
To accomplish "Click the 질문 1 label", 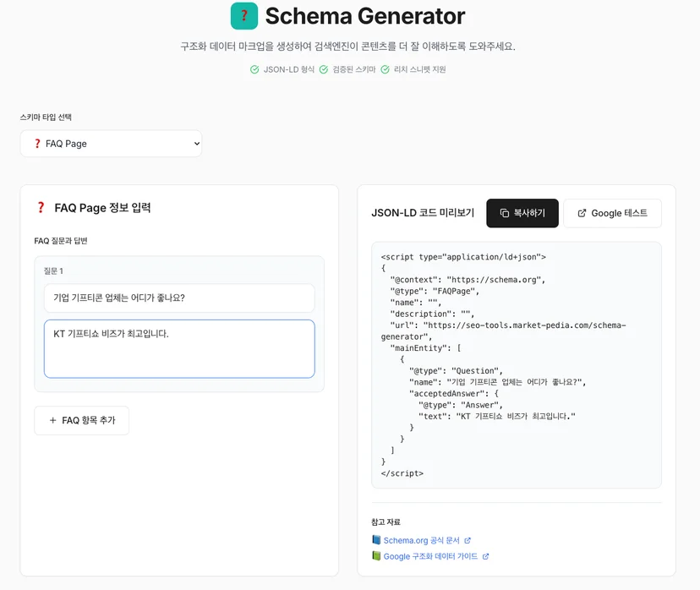I will tap(53, 270).
